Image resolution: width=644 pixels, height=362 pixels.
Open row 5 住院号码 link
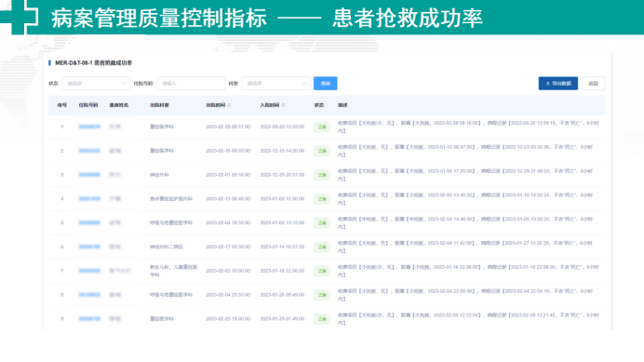click(89, 222)
